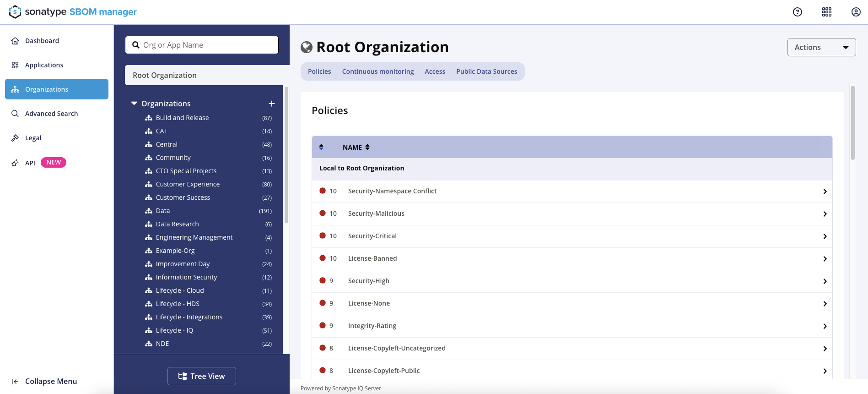The image size is (868, 394).
Task: Jump to the Policies section link
Action: [x=319, y=71]
